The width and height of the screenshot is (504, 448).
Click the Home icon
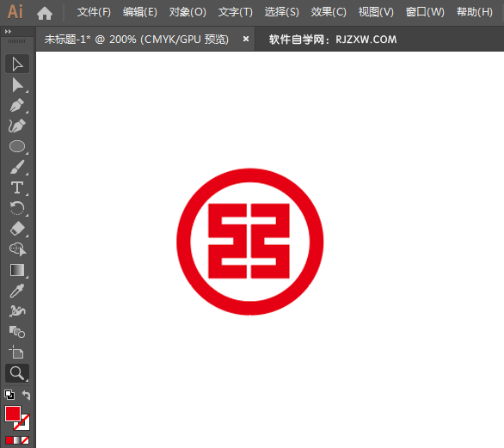(45, 13)
